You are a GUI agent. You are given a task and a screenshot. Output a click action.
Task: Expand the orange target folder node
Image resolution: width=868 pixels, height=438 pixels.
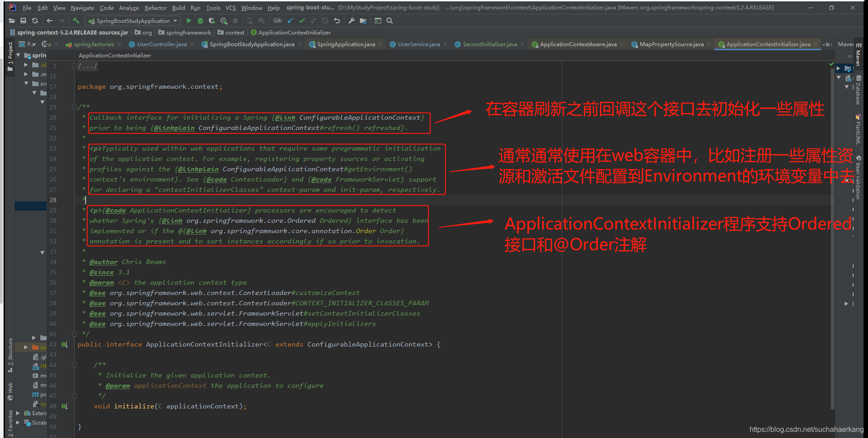pos(26,347)
